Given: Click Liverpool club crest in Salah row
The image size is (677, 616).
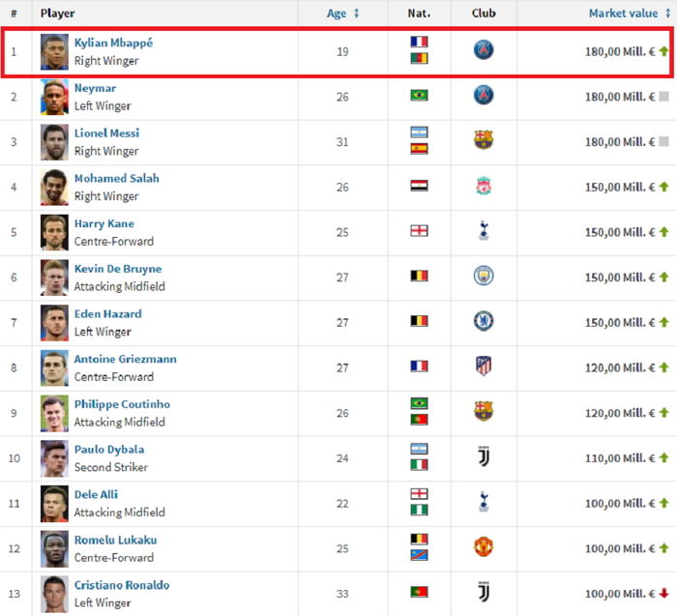Looking at the screenshot, I should point(484,186).
